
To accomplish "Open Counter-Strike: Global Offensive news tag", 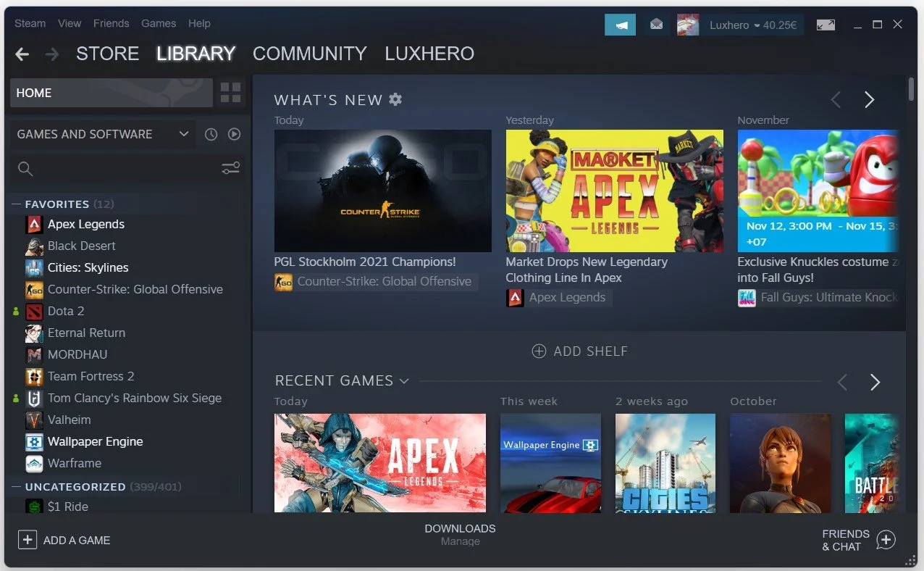I will click(x=376, y=282).
